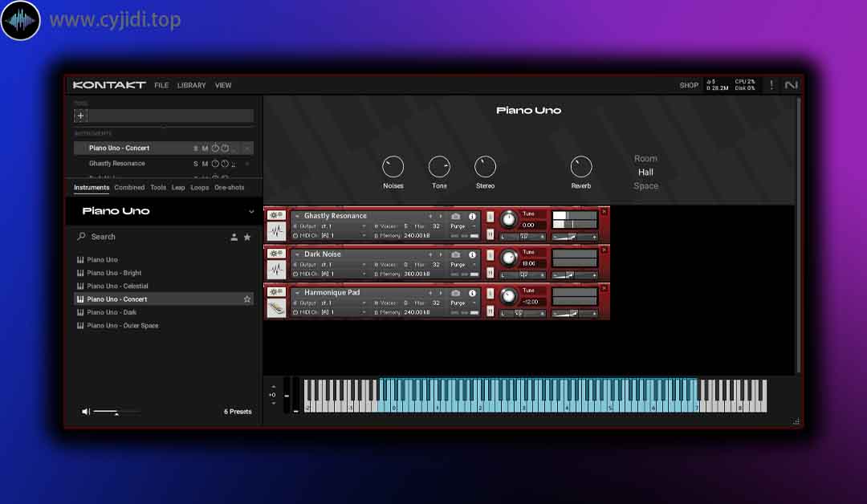Collapse the Ghastly Resonance instrument header

coord(298,216)
